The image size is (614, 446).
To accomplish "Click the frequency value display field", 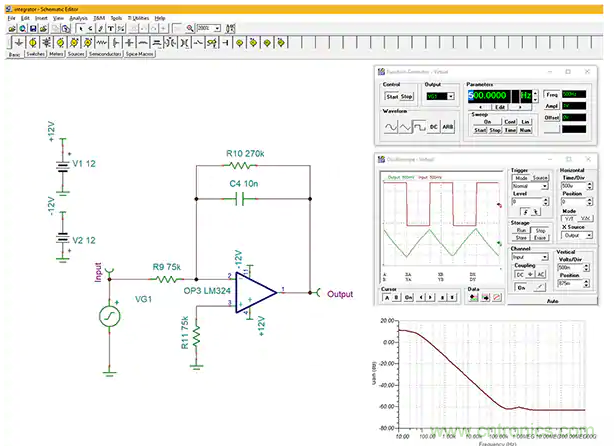I will 490,95.
